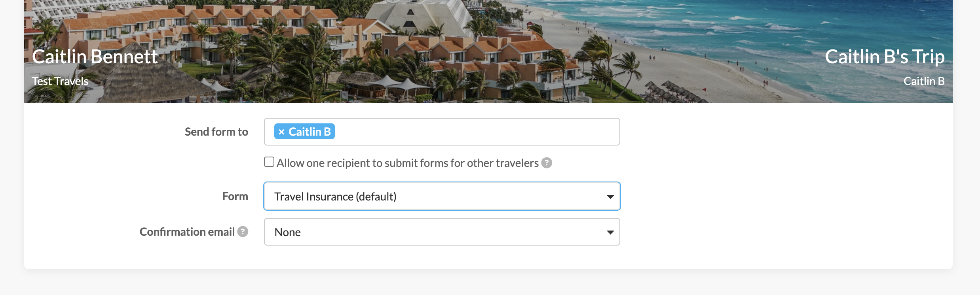Click the Form dropdown caret arrow
The width and height of the screenshot is (980, 295).
click(x=610, y=197)
